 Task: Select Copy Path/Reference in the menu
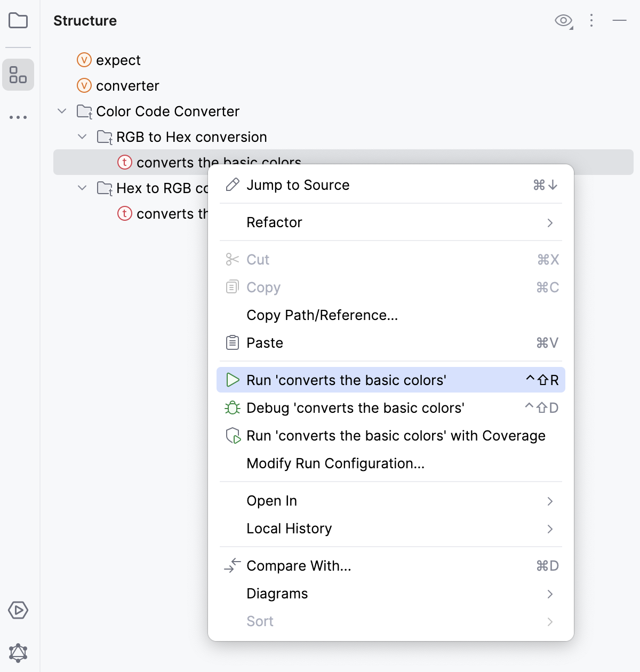pos(322,315)
